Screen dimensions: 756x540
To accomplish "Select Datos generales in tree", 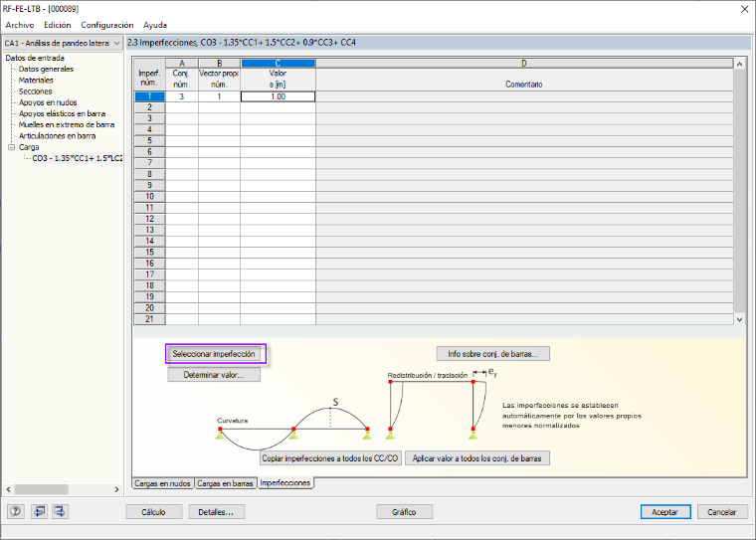I will (x=46, y=69).
